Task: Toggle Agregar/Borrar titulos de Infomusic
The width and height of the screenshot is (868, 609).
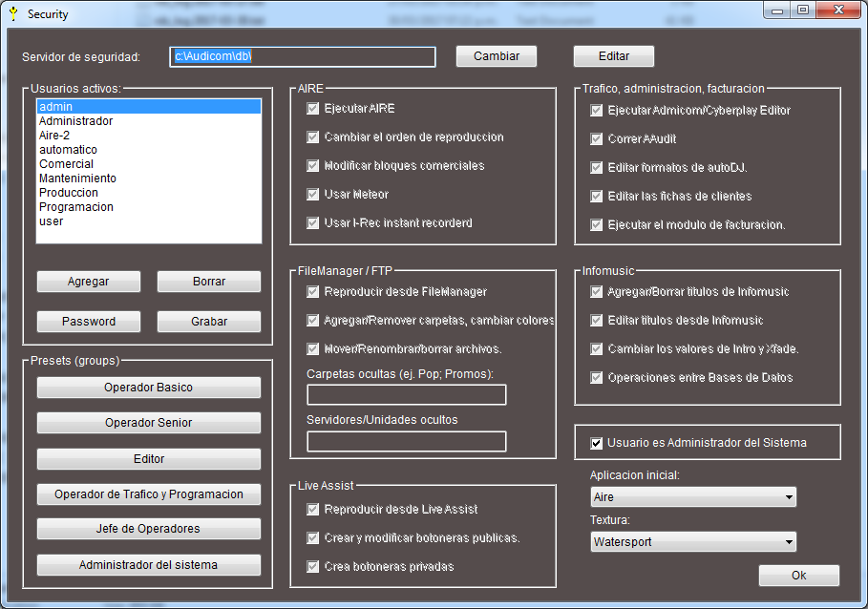Action: 596,291
